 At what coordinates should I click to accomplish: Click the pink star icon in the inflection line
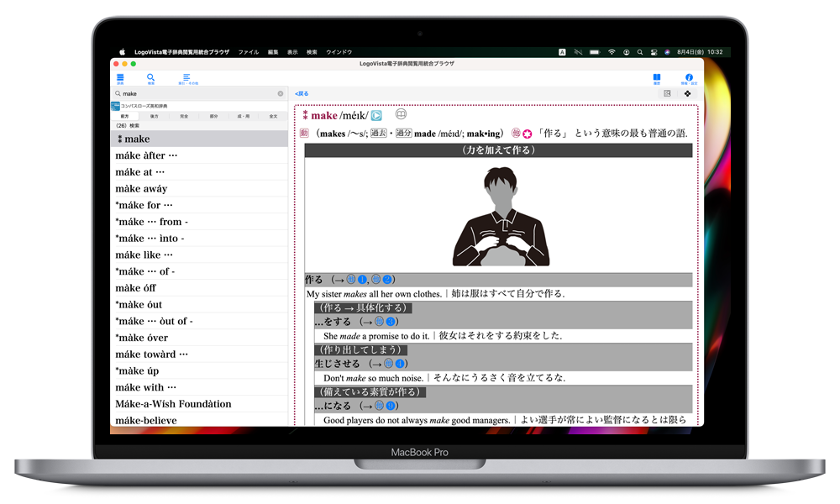pos(528,134)
